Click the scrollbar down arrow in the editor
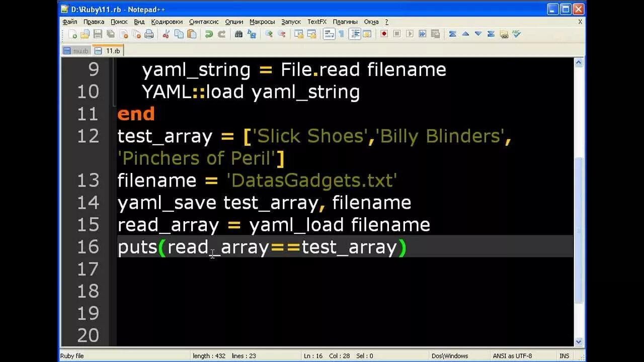The height and width of the screenshot is (362, 644). pos(579,342)
